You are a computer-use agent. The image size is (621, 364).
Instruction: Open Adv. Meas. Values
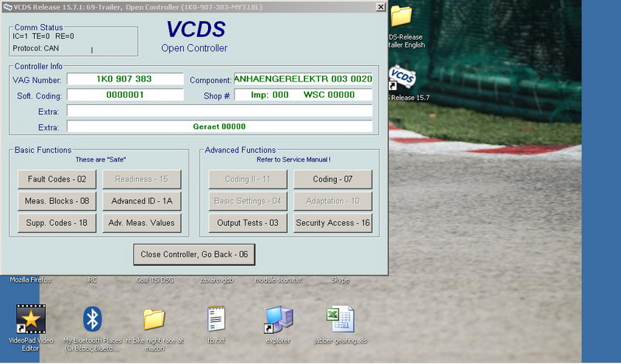click(142, 223)
